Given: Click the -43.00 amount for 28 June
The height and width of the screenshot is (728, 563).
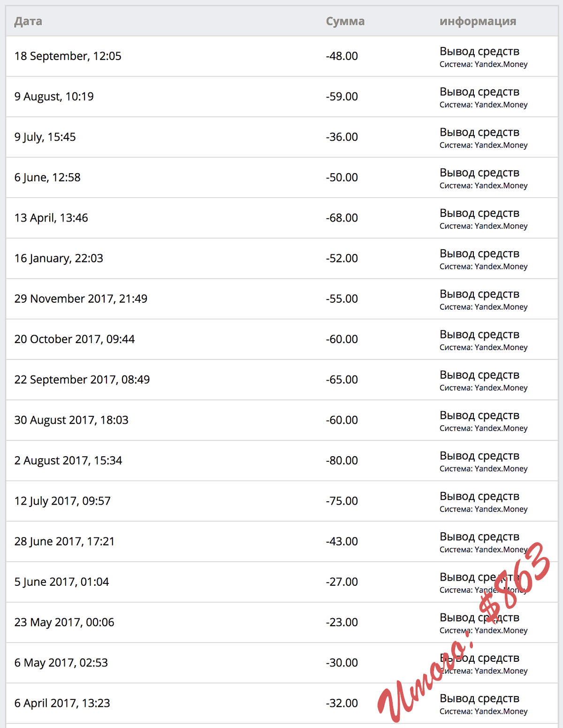Looking at the screenshot, I should [342, 541].
